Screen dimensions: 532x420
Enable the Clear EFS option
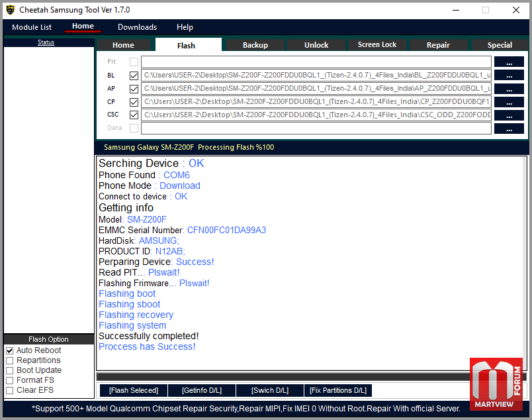pyautogui.click(x=10, y=390)
